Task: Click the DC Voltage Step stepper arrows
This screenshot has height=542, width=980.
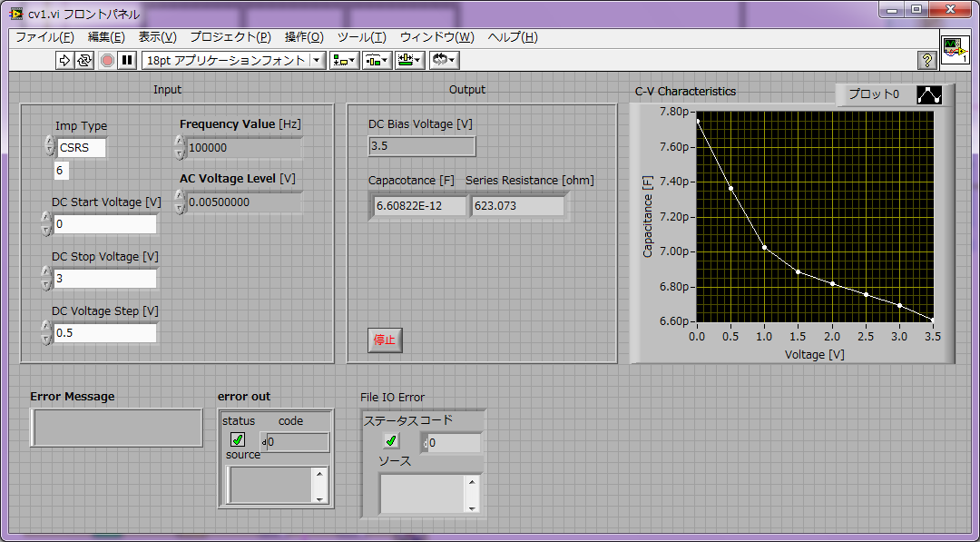Action: click(x=46, y=332)
